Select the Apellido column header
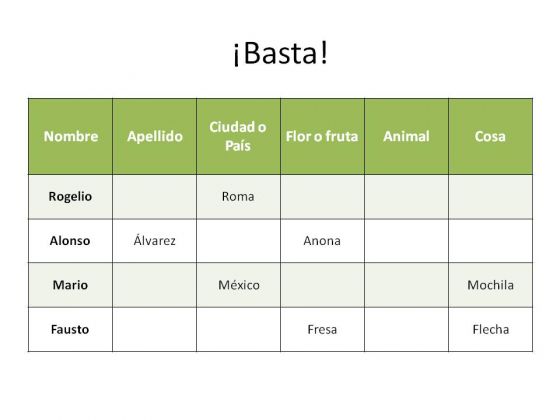This screenshot has height=420, width=560. click(154, 136)
